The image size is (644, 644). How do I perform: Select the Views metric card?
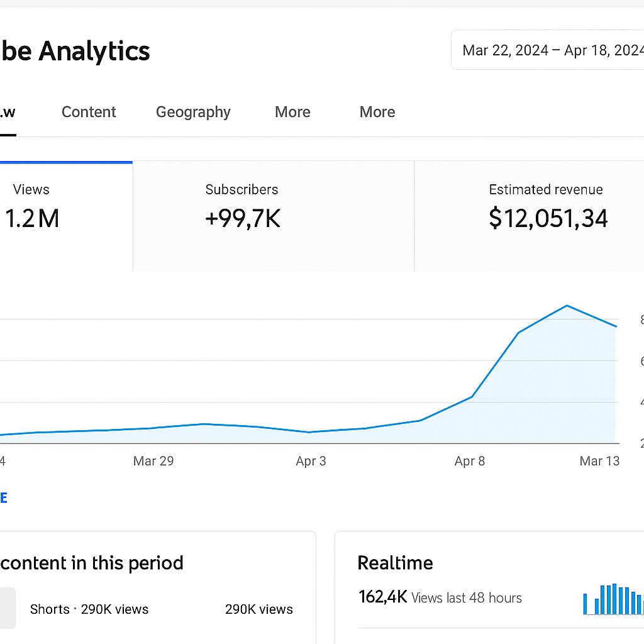click(x=66, y=216)
